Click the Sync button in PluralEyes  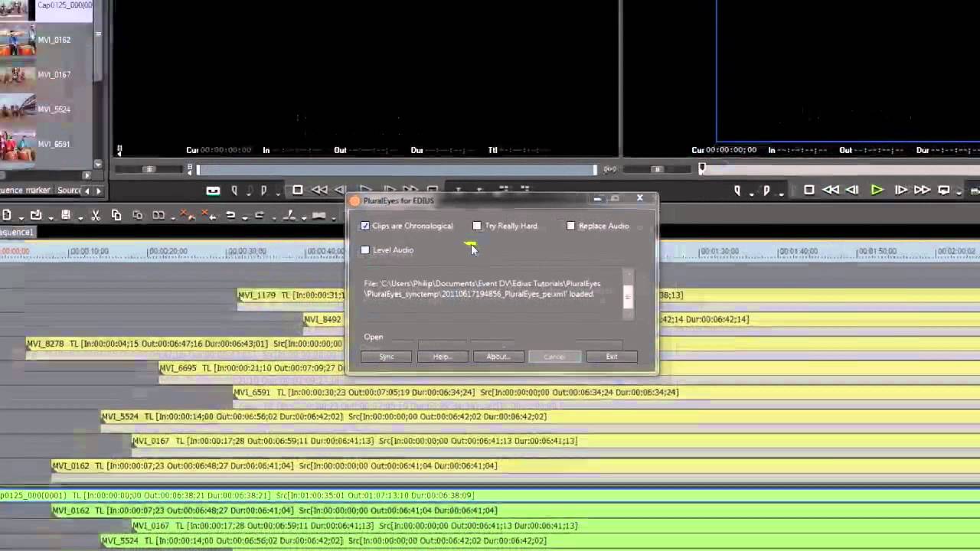tap(387, 357)
